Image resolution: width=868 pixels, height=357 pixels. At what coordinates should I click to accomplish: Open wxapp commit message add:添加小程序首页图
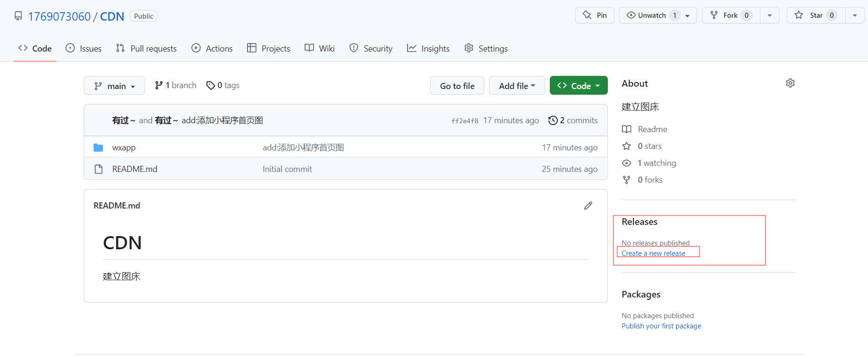click(x=303, y=148)
